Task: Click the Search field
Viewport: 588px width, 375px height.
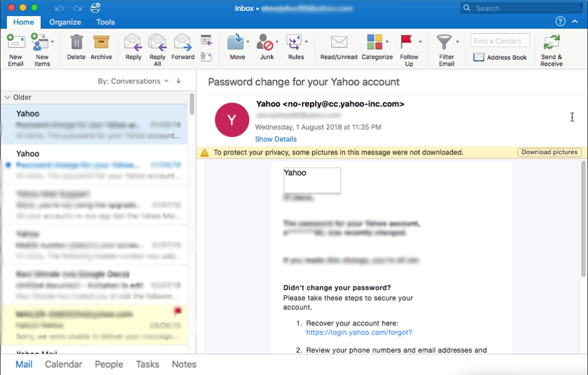Action: (521, 8)
